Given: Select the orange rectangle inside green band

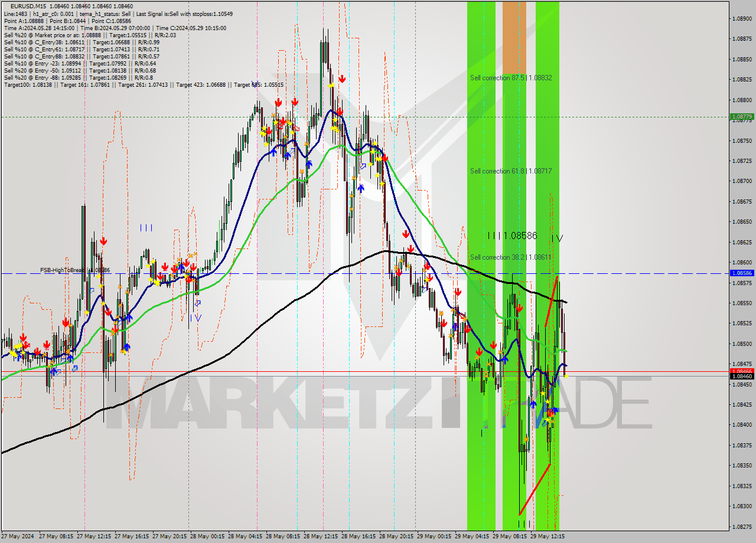Looking at the screenshot, I should pos(514,38).
